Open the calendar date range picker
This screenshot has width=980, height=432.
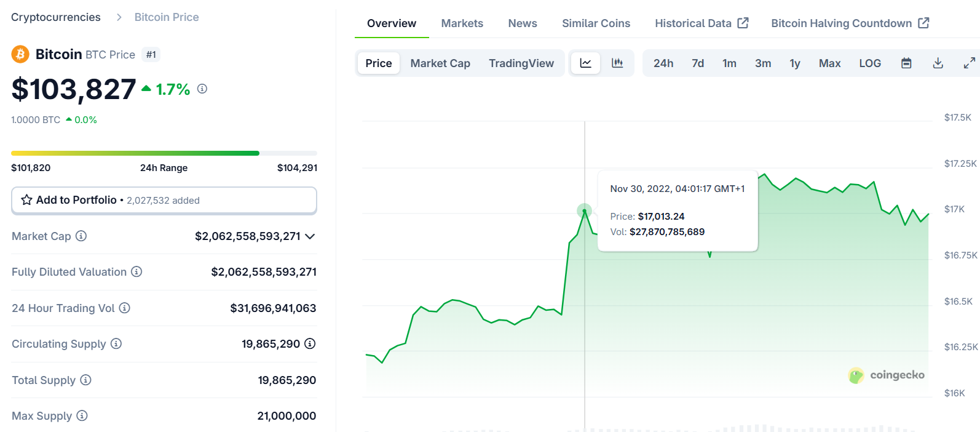[x=906, y=63]
